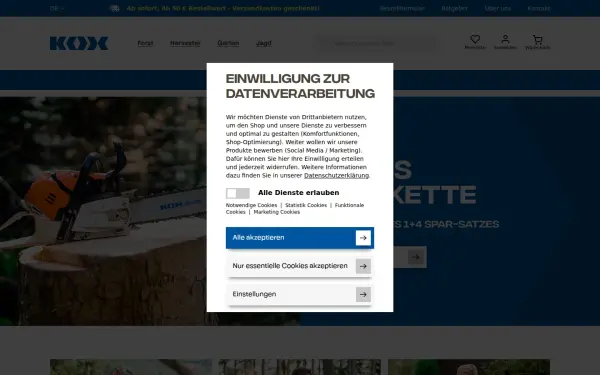Open the Garten menu
Image resolution: width=600 pixels, height=375 pixels.
point(228,43)
